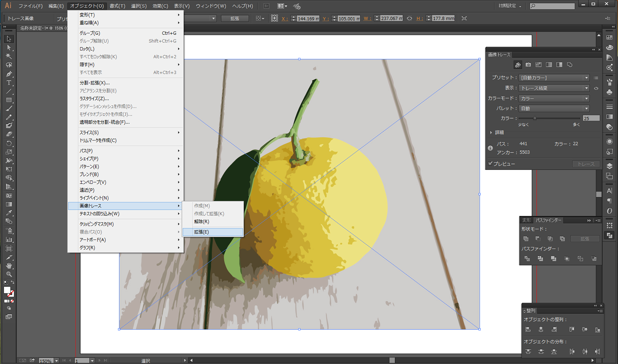Viewport: 618px width, 364px height.
Task: Click 作成して拡張(K) in submenu
Action: [209, 213]
